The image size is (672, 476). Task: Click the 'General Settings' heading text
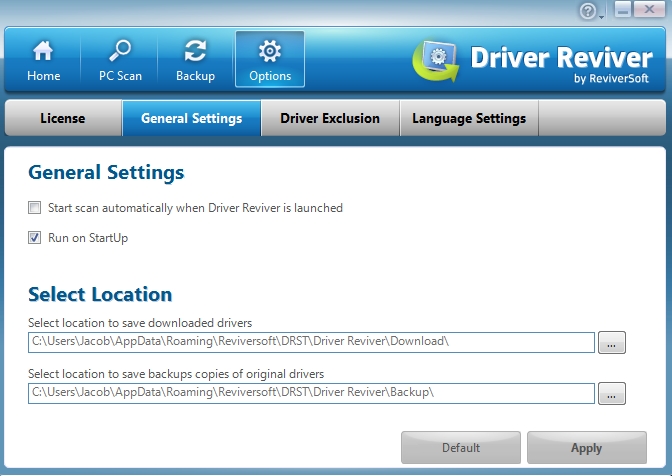[x=106, y=173]
